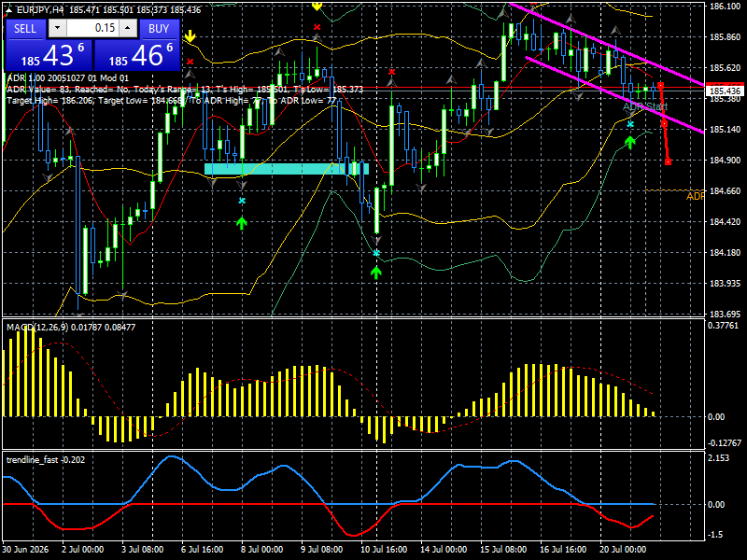Click cyan X marker above 10 Jul green arrow
The height and width of the screenshot is (560, 747).
tap(376, 253)
